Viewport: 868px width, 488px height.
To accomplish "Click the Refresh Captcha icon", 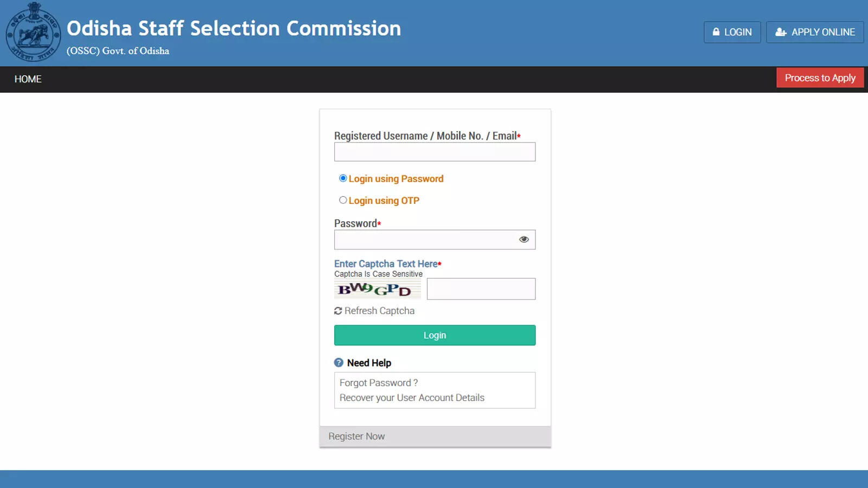I will 338,310.
